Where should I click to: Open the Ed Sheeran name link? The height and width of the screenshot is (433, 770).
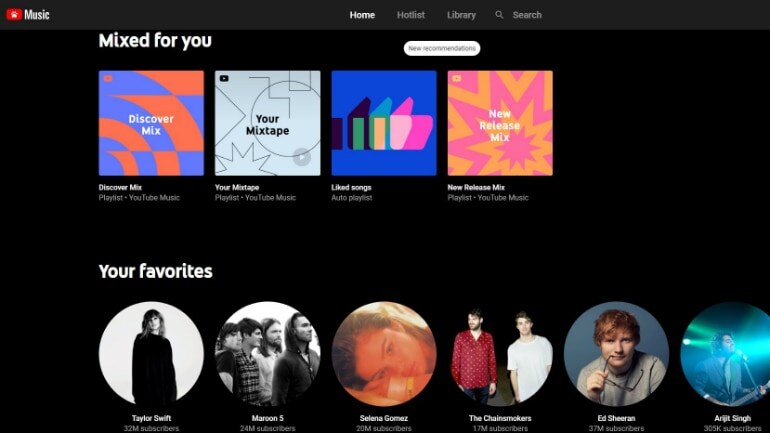[x=616, y=418]
